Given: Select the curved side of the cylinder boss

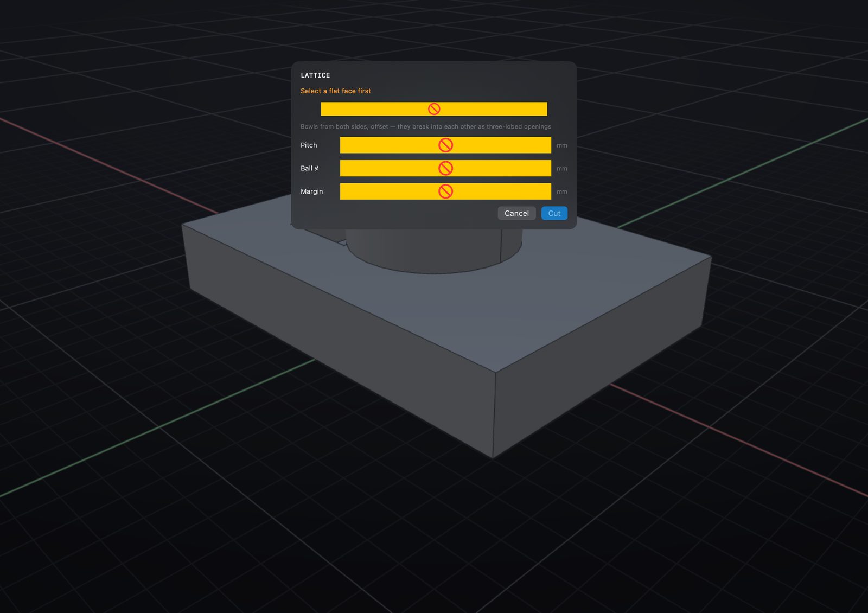Looking at the screenshot, I should tap(434, 251).
